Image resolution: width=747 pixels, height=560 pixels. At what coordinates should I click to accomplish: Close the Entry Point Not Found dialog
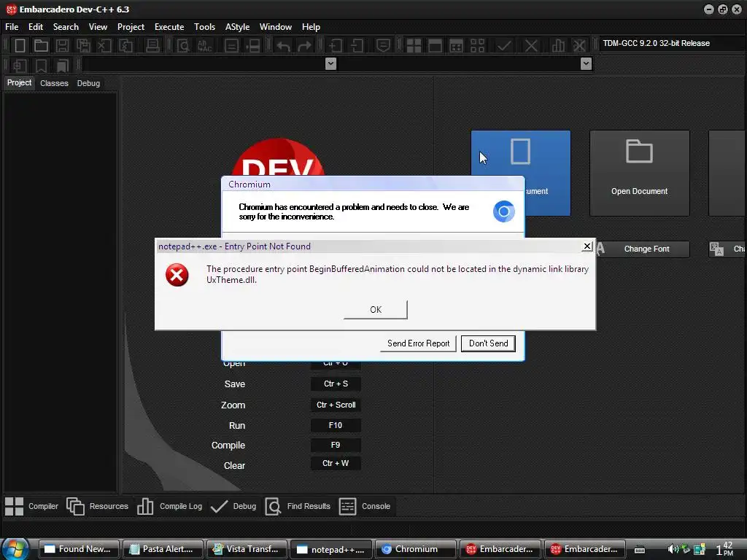click(x=587, y=246)
